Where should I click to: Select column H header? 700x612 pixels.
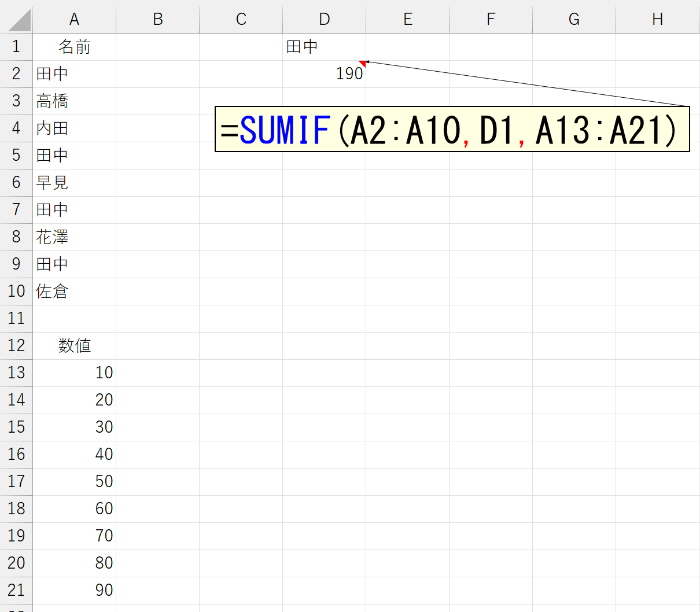(657, 20)
